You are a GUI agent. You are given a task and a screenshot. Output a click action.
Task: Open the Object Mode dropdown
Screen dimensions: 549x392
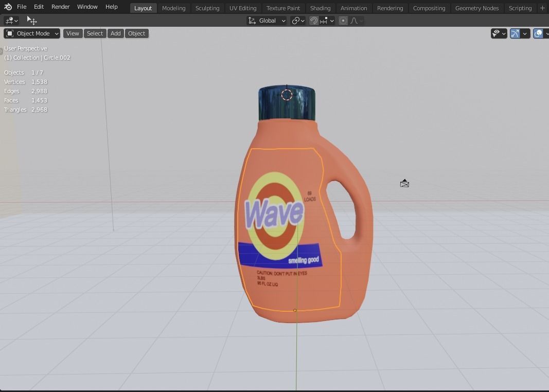click(31, 33)
